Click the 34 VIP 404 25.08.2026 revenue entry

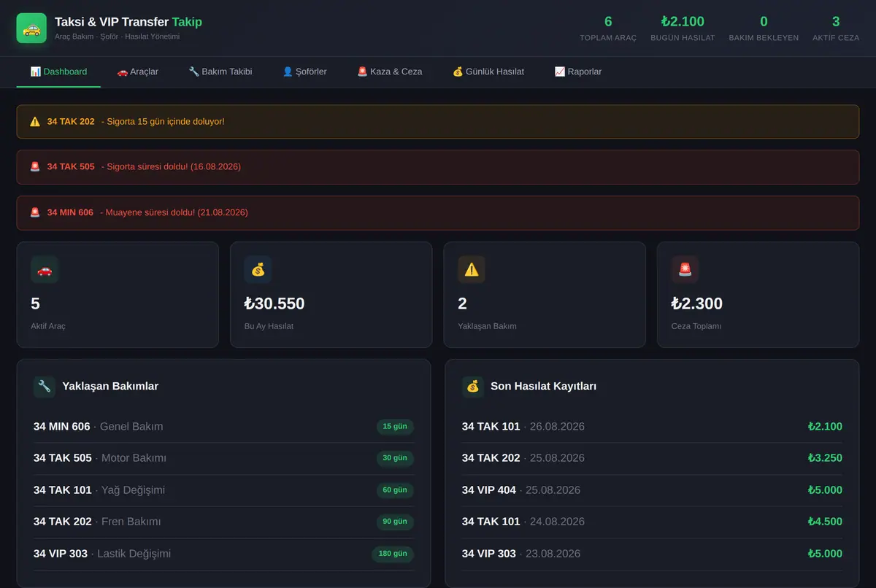[652, 490]
